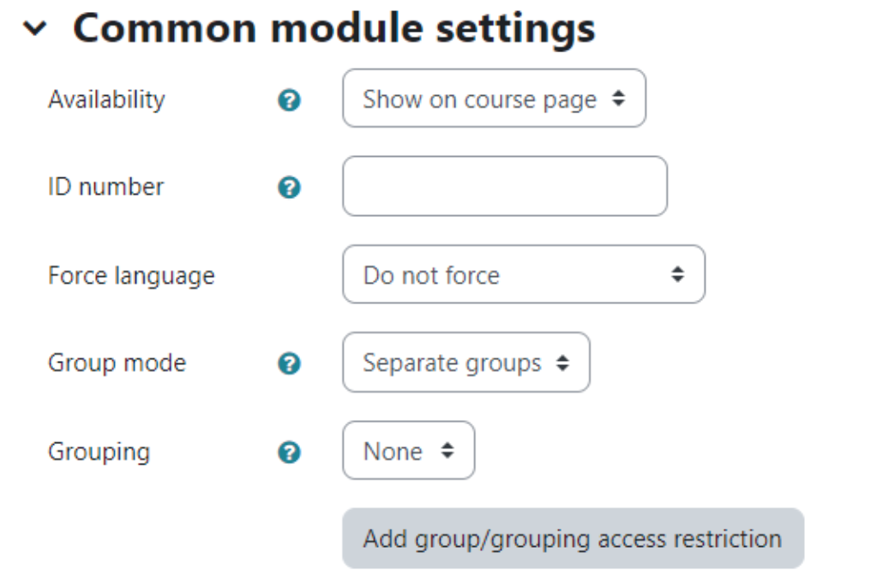
Task: Open the Force language Do not force dropdown
Action: (x=524, y=274)
